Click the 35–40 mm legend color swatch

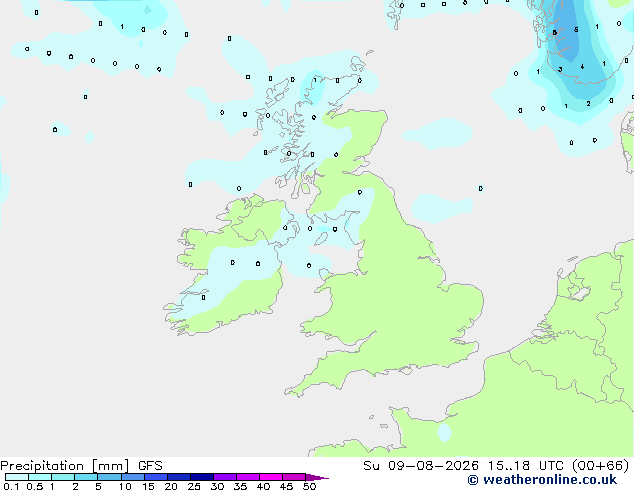point(247,477)
